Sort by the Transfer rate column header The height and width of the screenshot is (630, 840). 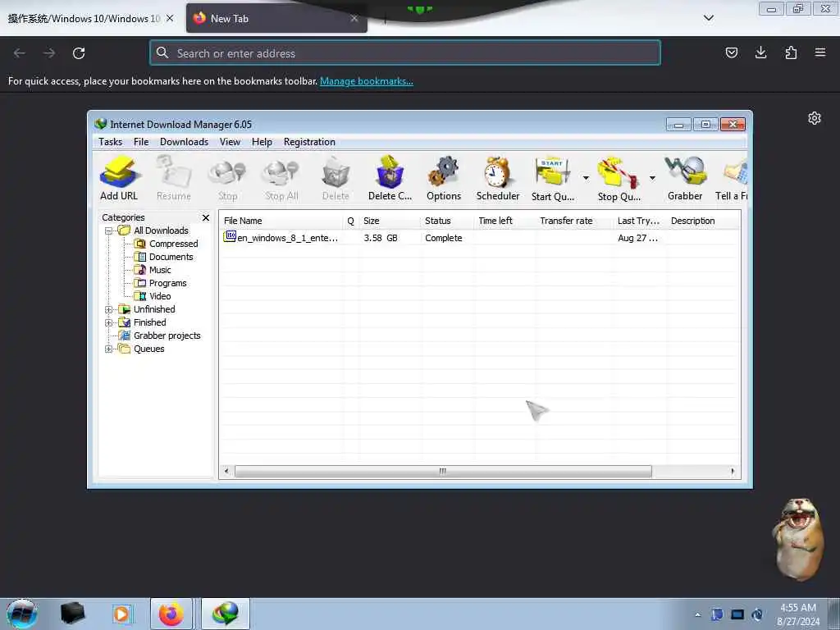click(x=575, y=221)
